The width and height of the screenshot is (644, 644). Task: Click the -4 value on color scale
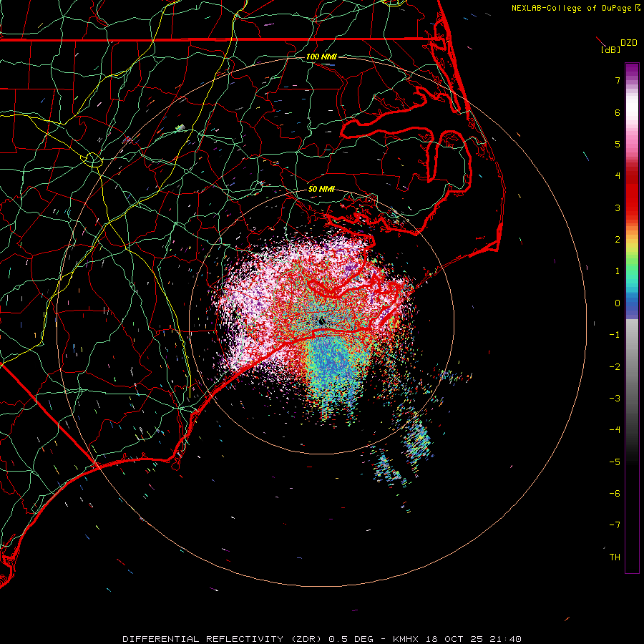tap(615, 430)
